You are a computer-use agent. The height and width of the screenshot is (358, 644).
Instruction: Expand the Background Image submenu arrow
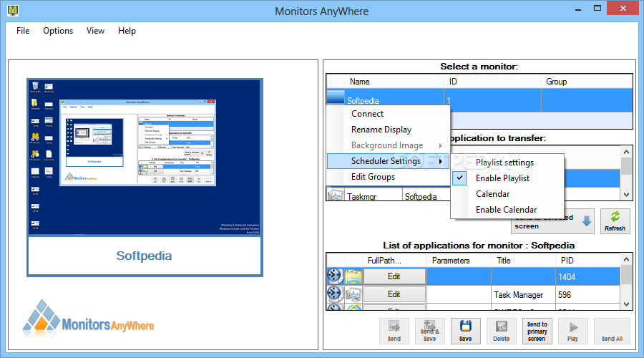[441, 145]
